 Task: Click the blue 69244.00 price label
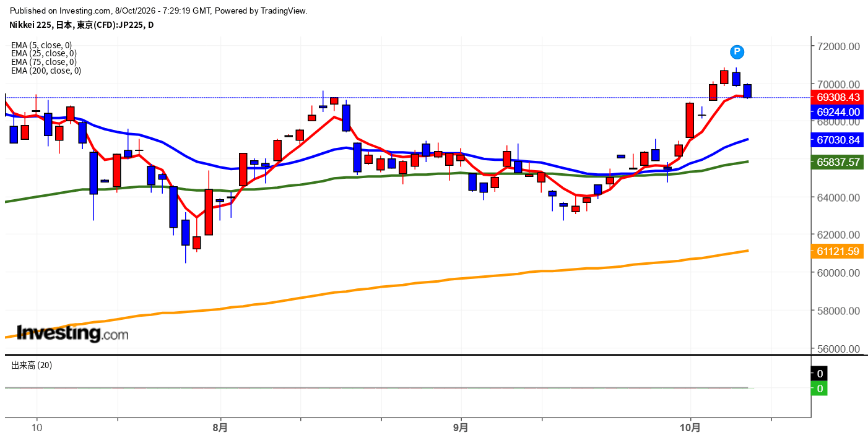click(838, 112)
